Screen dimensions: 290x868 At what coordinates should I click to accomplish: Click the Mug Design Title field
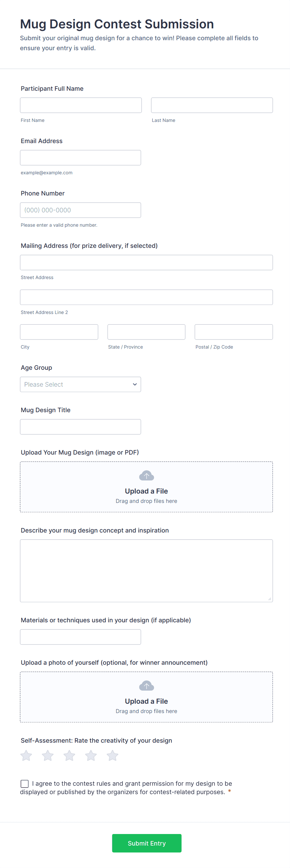tap(80, 427)
